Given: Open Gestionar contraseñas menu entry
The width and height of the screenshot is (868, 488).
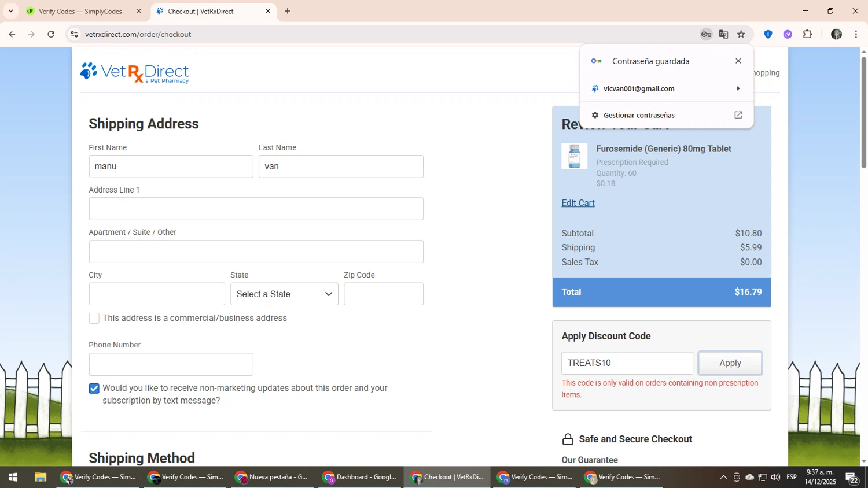Looking at the screenshot, I should click(667, 115).
